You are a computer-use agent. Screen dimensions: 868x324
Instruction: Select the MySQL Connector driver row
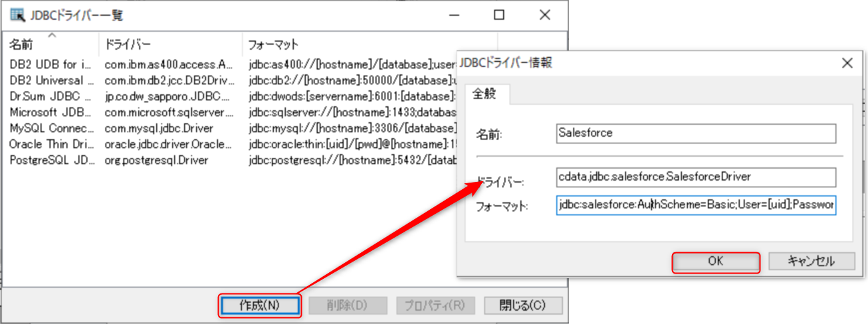pyautogui.click(x=51, y=128)
